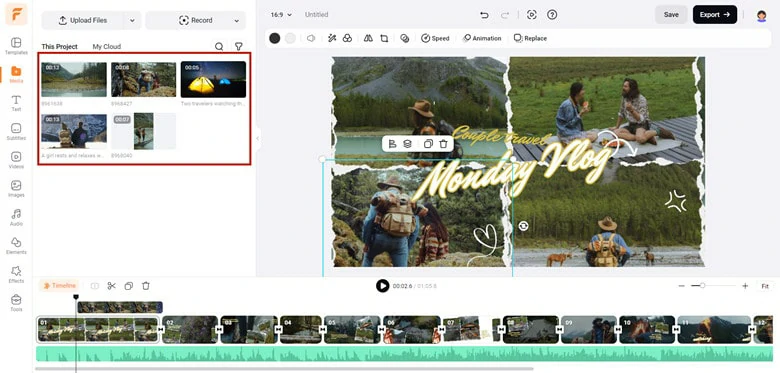Delete element via floating toolbar trash

[x=443, y=144]
